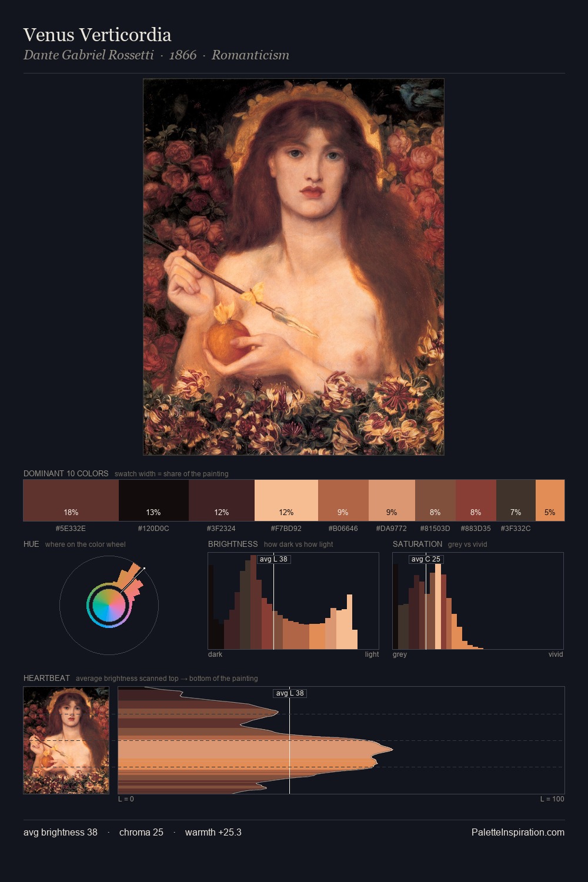Select the 9% swatch #DA9772

click(392, 500)
